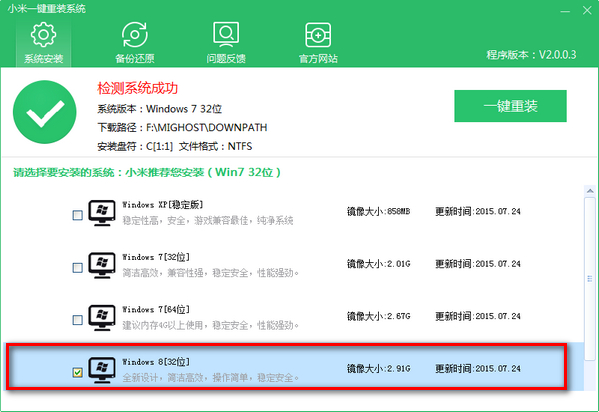This screenshot has width=599, height=412.
Task: Select the Windows 7[64位] title text
Action: pos(156,309)
